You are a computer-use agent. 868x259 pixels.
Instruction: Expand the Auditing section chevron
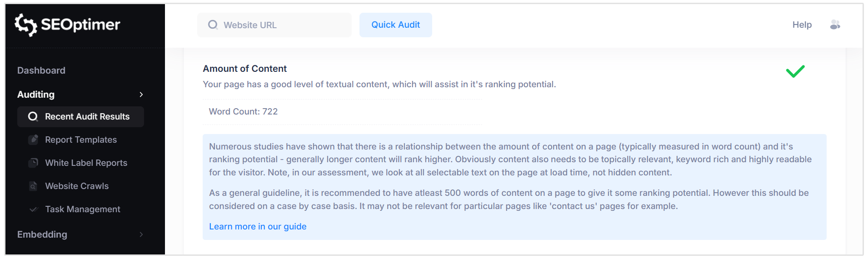(x=141, y=95)
